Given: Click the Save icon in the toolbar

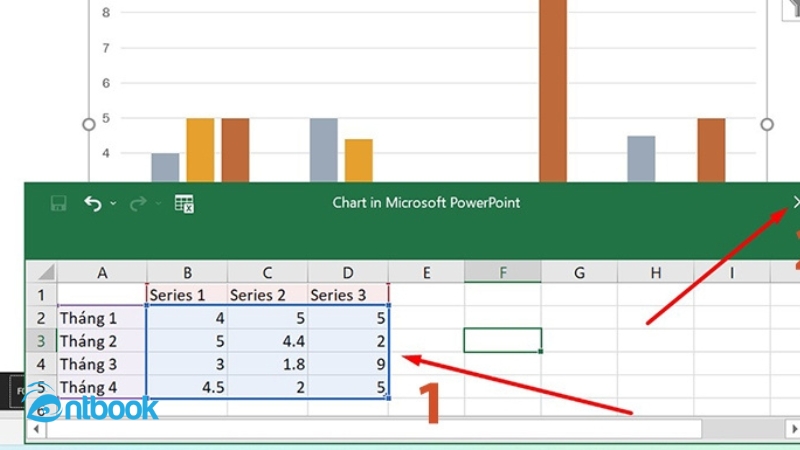Looking at the screenshot, I should (58, 203).
